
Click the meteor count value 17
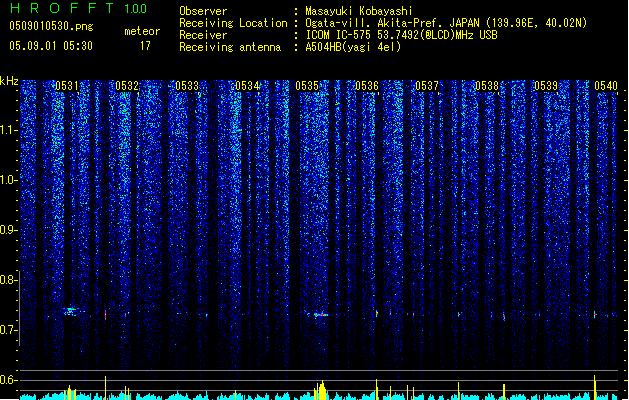pos(145,46)
